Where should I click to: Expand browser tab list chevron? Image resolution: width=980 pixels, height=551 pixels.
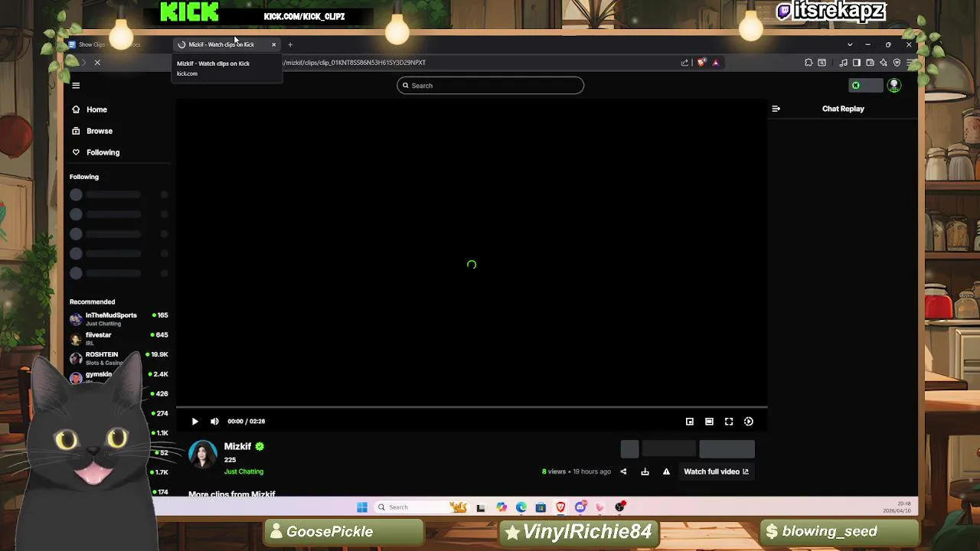pyautogui.click(x=849, y=44)
